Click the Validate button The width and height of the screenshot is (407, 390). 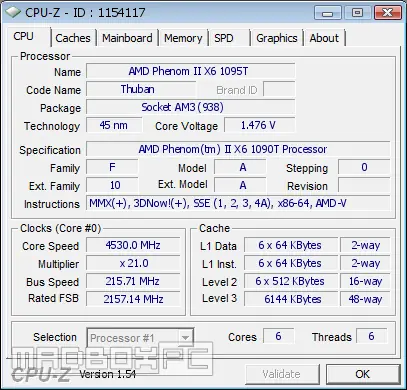click(282, 374)
